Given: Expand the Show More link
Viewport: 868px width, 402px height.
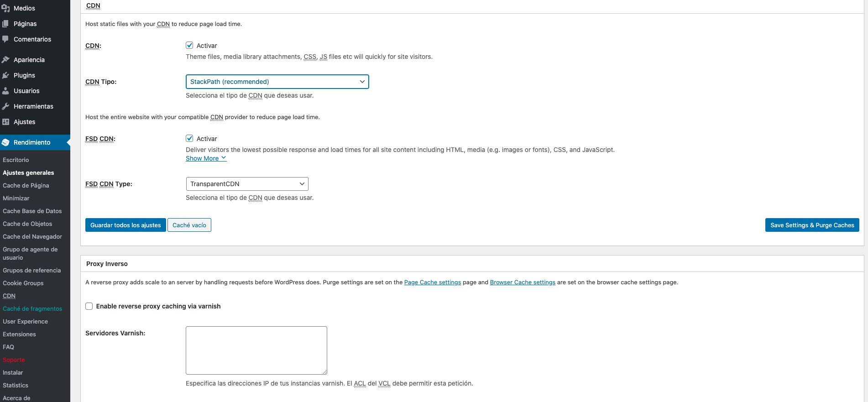Looking at the screenshot, I should pyautogui.click(x=206, y=158).
